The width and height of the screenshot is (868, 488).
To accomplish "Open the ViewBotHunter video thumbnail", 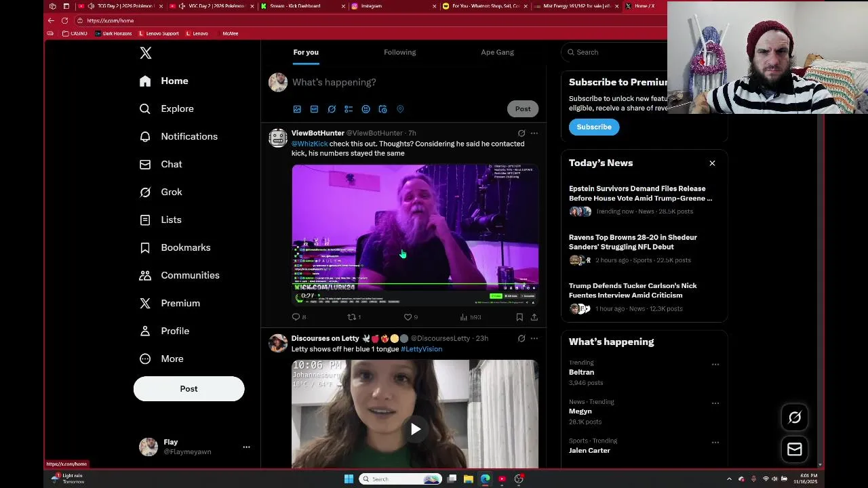I will coord(415,235).
